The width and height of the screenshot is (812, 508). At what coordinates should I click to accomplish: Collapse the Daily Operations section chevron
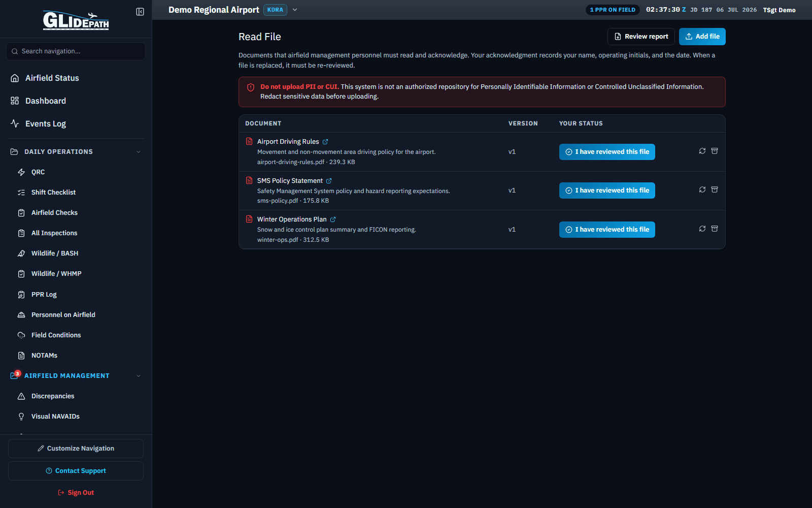(x=139, y=152)
